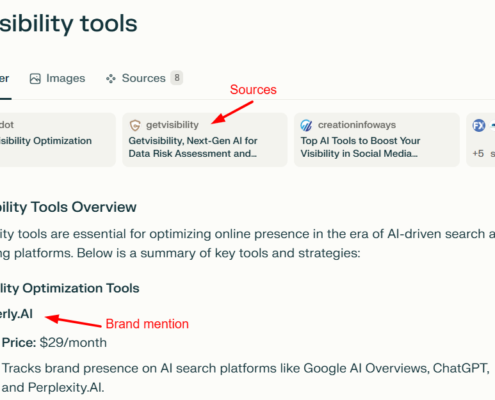Click the Price $29/month line
Viewport: 495px width, 400px height.
54,343
